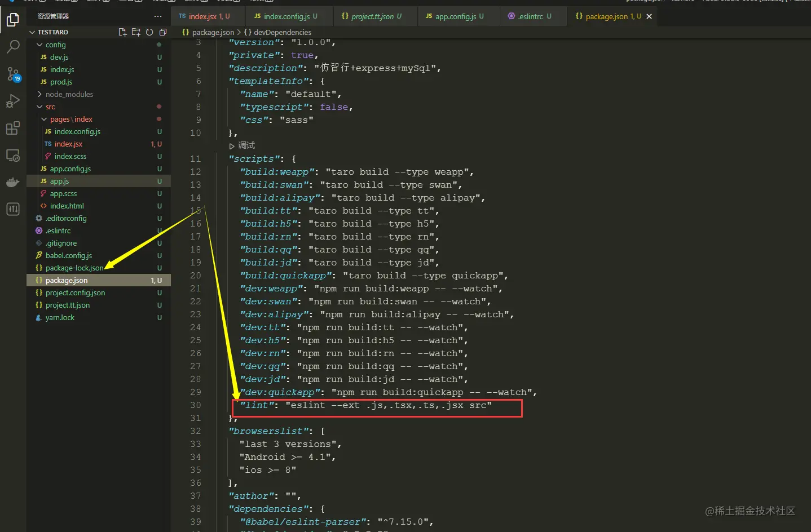Open app.scss in the explorer
This screenshot has width=811, height=532.
[x=99, y=193]
